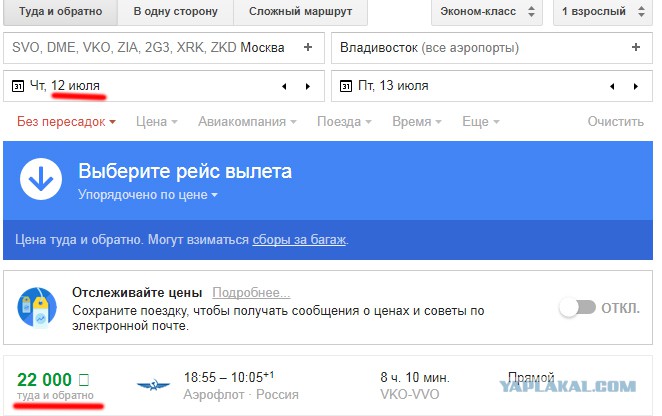Change sorting via Упорядочено по цене
The width and height of the screenshot is (662, 416).
[x=148, y=195]
